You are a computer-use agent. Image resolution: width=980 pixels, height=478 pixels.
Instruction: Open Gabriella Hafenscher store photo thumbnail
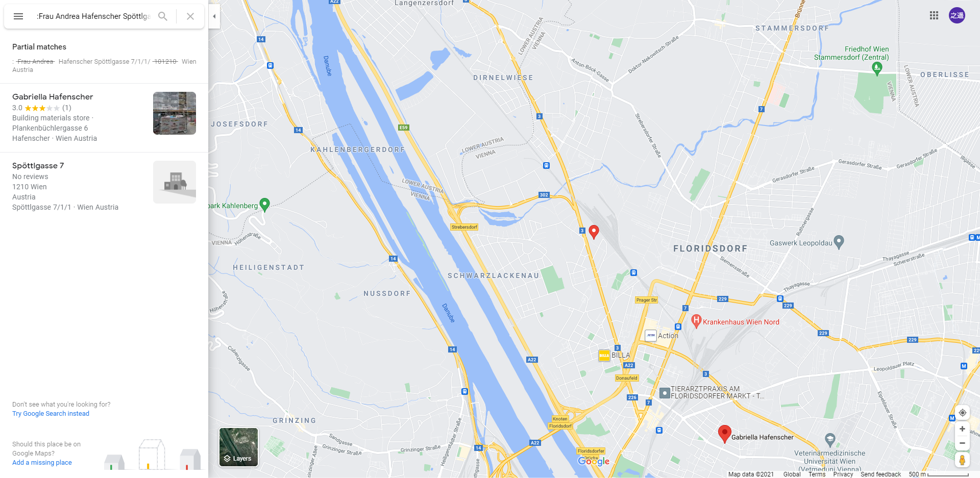tap(175, 113)
